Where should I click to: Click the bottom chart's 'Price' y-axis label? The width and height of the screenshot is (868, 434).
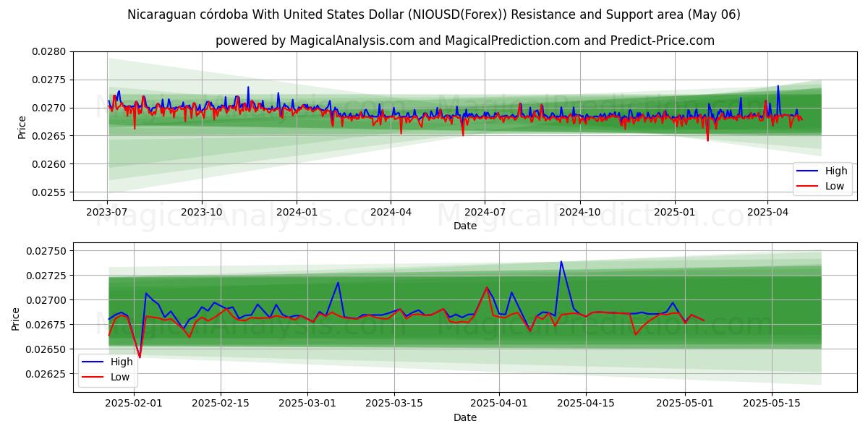point(16,318)
